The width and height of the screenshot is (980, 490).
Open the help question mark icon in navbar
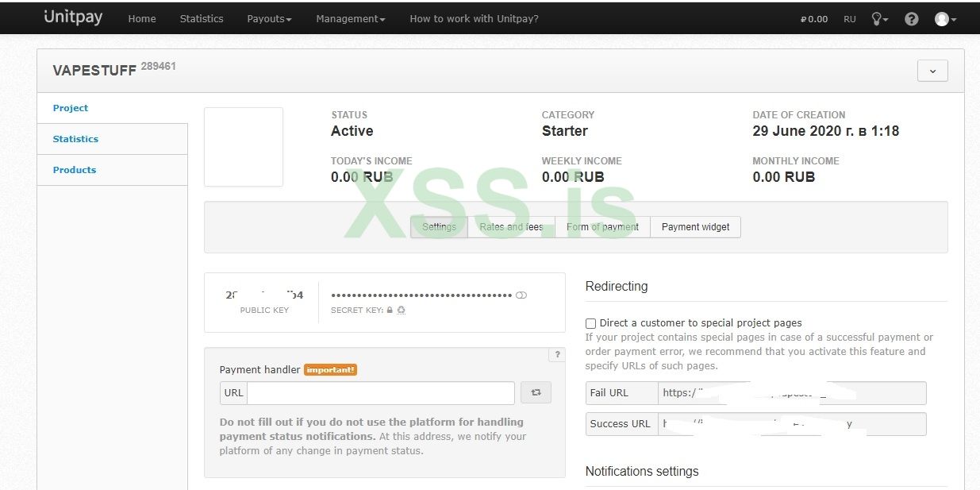pos(911,19)
